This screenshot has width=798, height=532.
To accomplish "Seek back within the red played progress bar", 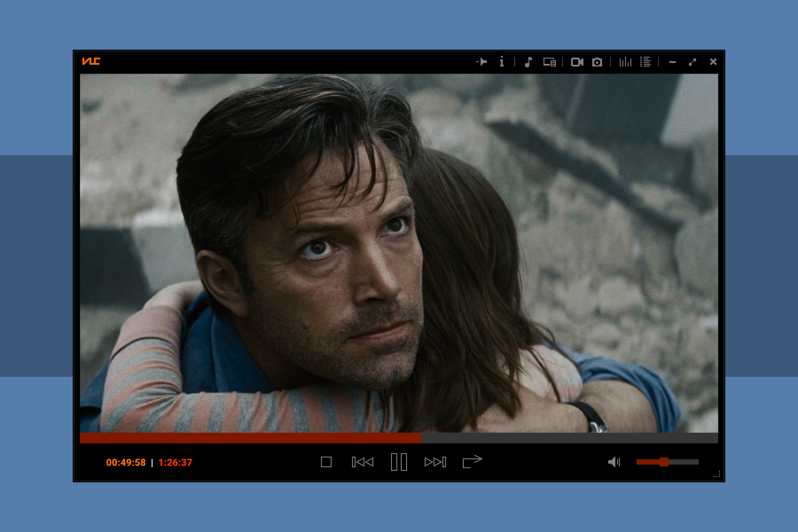I will 250,438.
